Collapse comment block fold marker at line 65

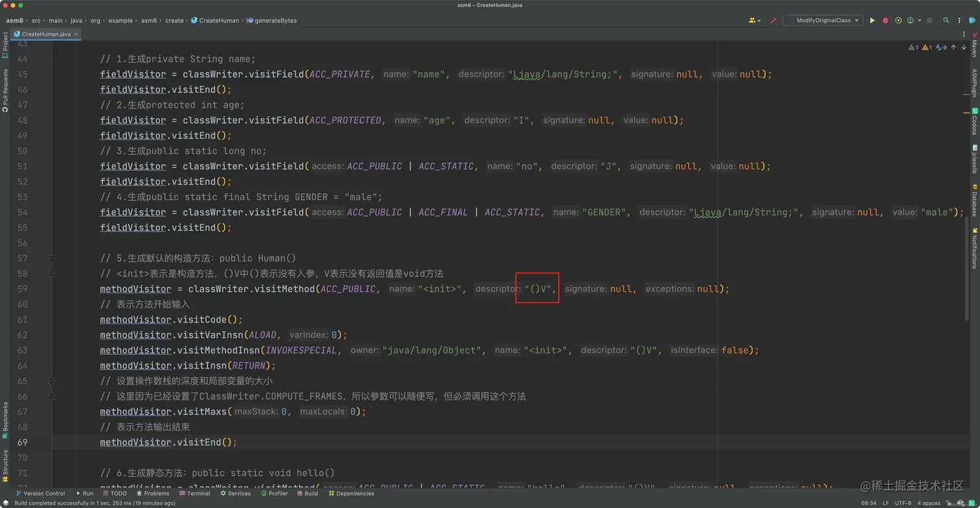[51, 381]
